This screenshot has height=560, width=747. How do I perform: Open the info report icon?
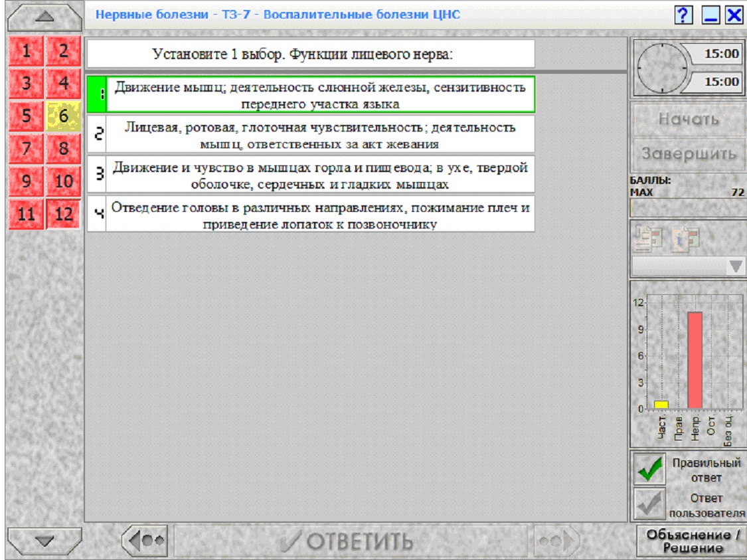click(686, 238)
